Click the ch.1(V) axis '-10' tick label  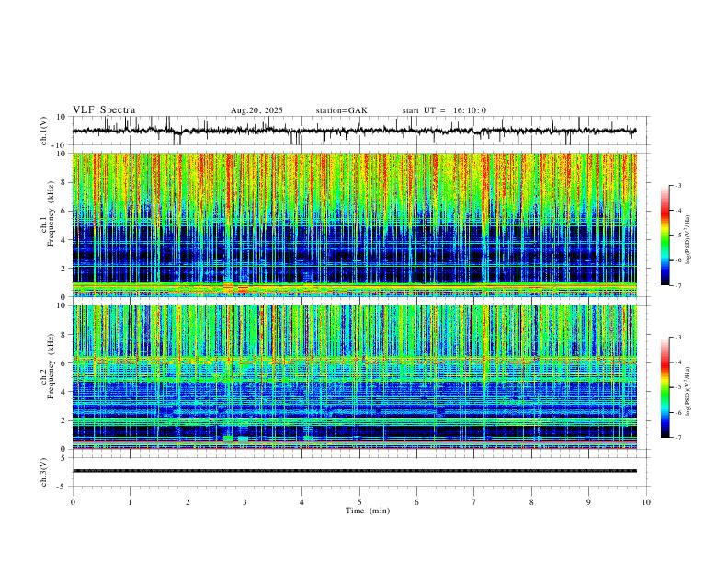pyautogui.click(x=60, y=145)
